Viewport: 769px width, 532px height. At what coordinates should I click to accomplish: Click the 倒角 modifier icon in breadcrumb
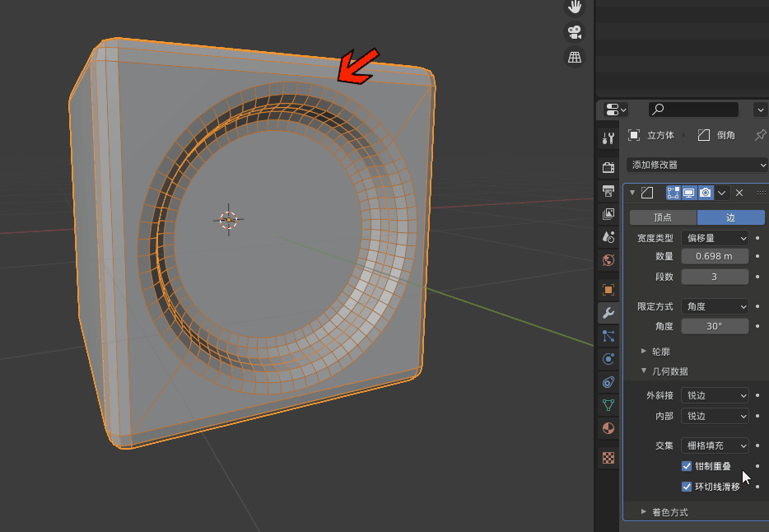click(704, 135)
